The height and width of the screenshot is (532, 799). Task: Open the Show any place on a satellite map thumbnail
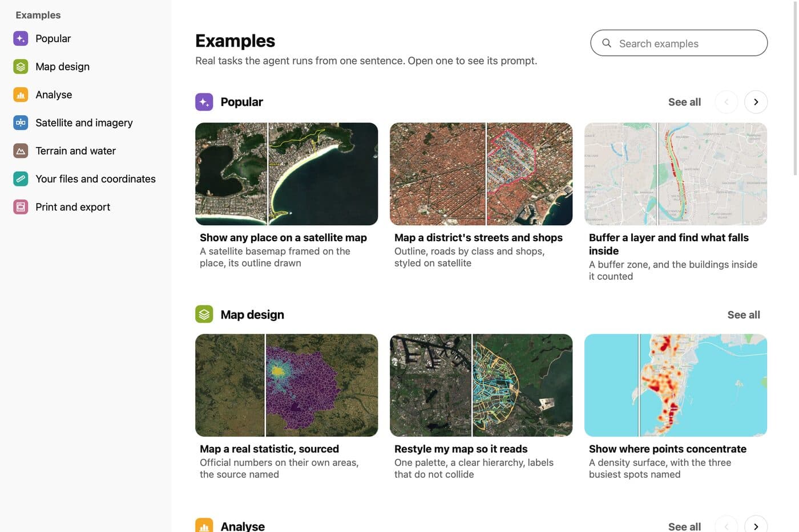click(286, 174)
